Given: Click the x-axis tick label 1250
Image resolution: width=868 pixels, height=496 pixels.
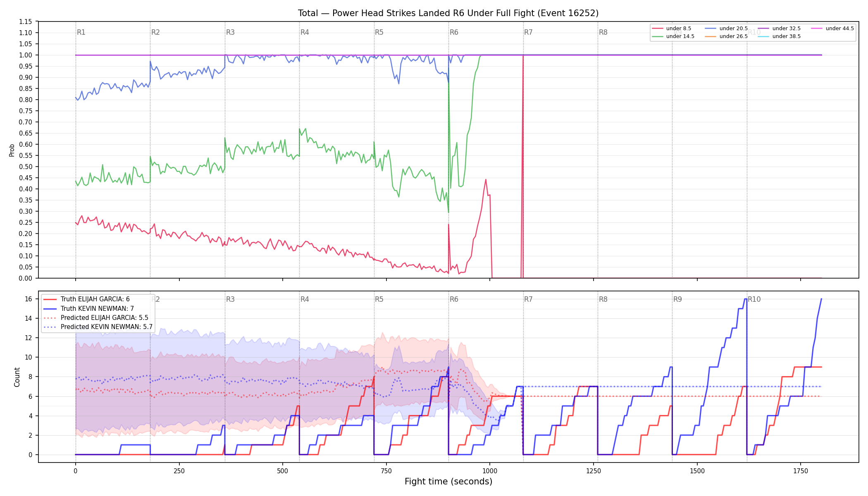Looking at the screenshot, I should pyautogui.click(x=594, y=470).
